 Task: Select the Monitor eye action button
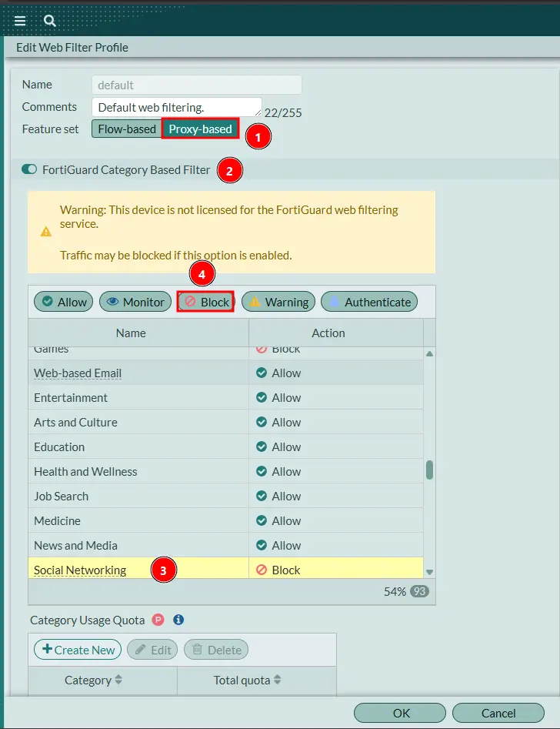[135, 302]
